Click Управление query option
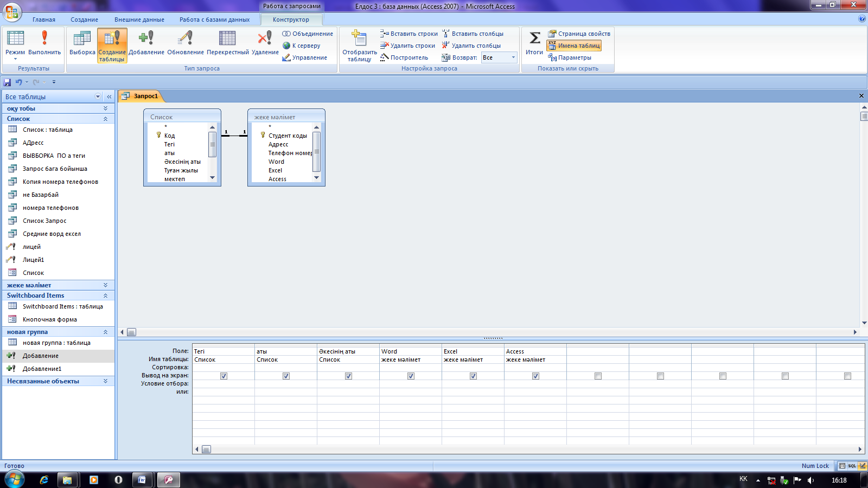868x488 pixels. [305, 57]
